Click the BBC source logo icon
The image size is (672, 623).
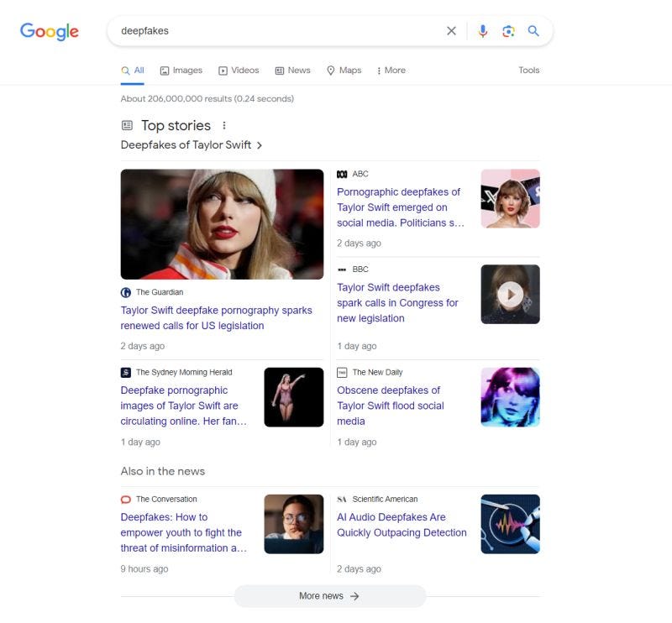point(342,270)
